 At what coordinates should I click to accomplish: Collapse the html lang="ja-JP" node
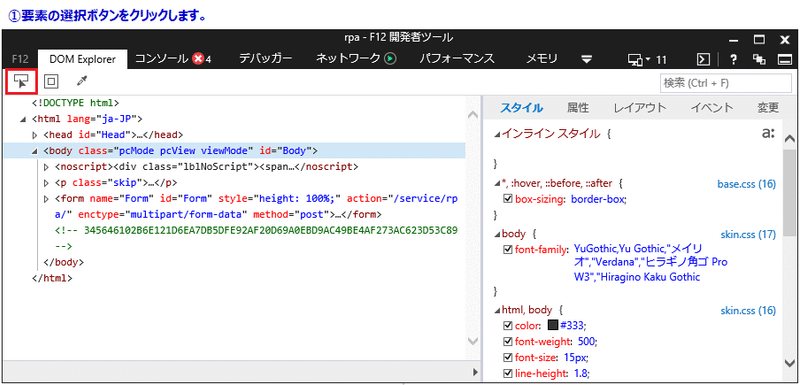(x=22, y=119)
